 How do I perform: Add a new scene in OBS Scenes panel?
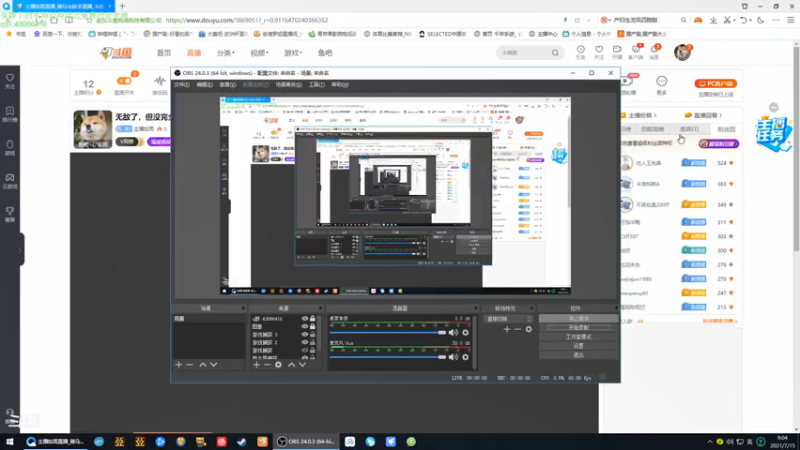(x=179, y=365)
